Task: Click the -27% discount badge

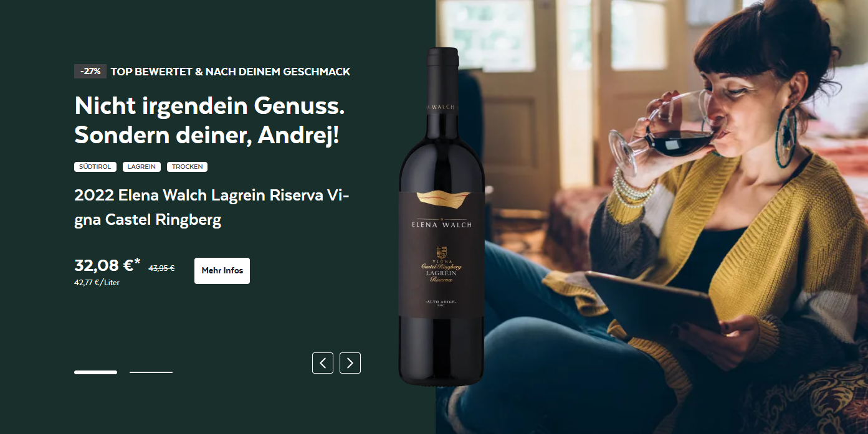Action: pos(90,72)
